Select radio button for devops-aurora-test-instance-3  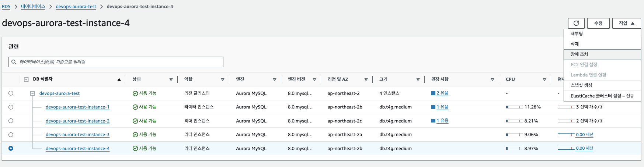point(11,135)
